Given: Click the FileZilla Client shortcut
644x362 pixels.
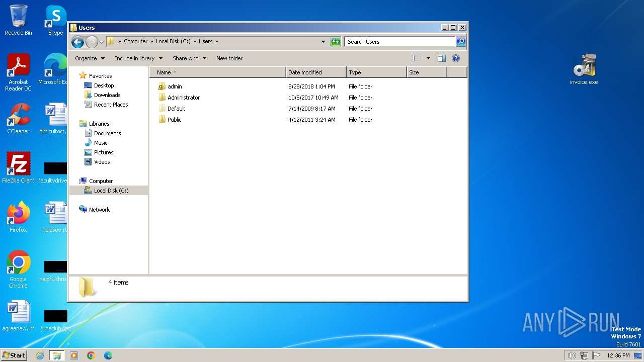Looking at the screenshot, I should (18, 168).
